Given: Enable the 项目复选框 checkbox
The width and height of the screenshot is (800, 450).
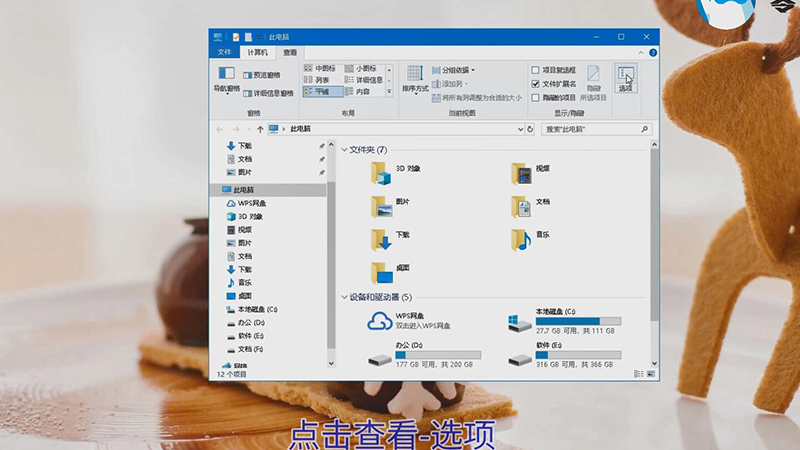Looking at the screenshot, I should (535, 70).
